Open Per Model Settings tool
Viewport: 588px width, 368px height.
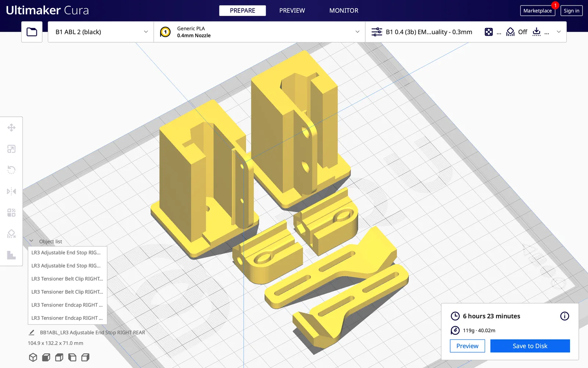pyautogui.click(x=11, y=213)
